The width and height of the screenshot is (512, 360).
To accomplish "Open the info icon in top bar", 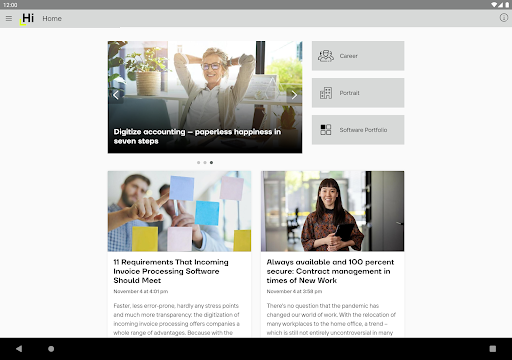I will pos(504,18).
